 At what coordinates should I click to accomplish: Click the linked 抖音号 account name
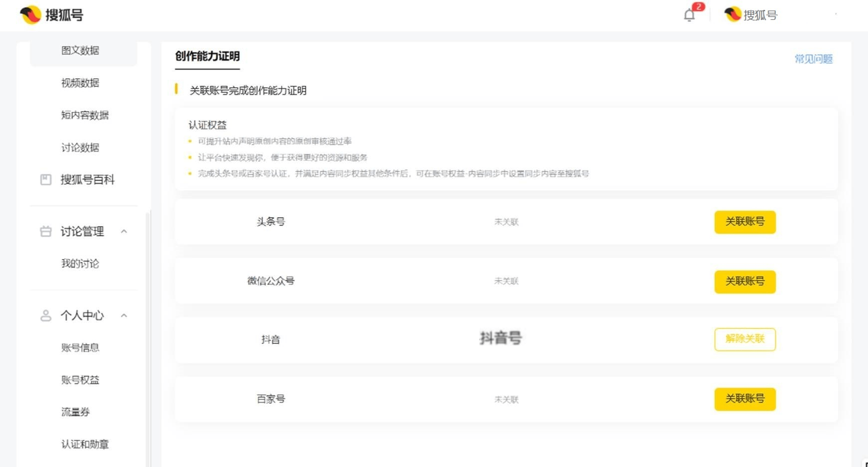point(501,338)
